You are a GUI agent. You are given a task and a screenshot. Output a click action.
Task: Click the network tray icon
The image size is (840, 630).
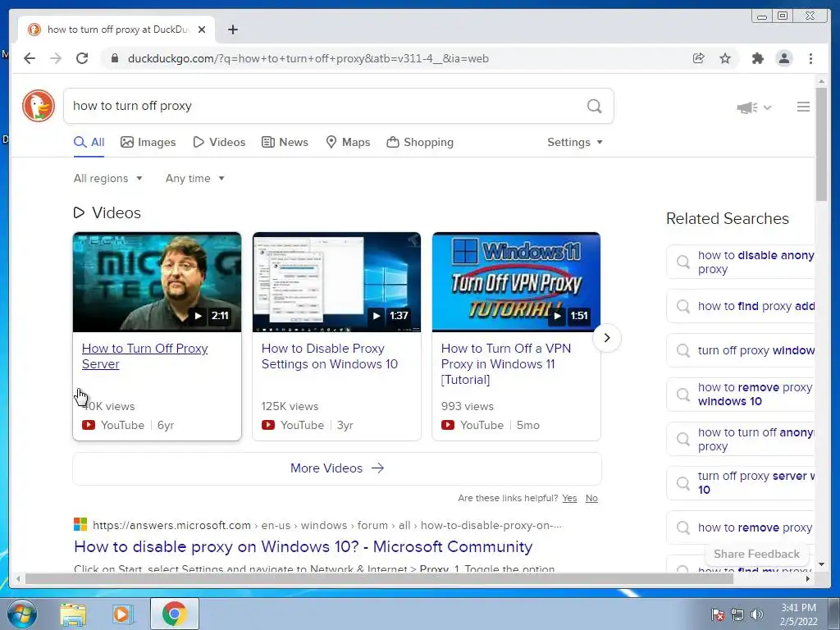click(x=737, y=614)
